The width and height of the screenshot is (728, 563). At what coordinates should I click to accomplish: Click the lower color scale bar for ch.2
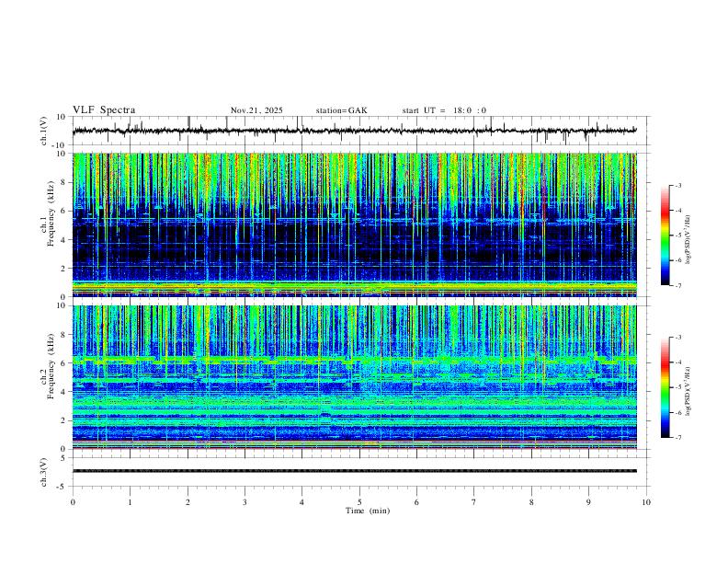(665, 387)
